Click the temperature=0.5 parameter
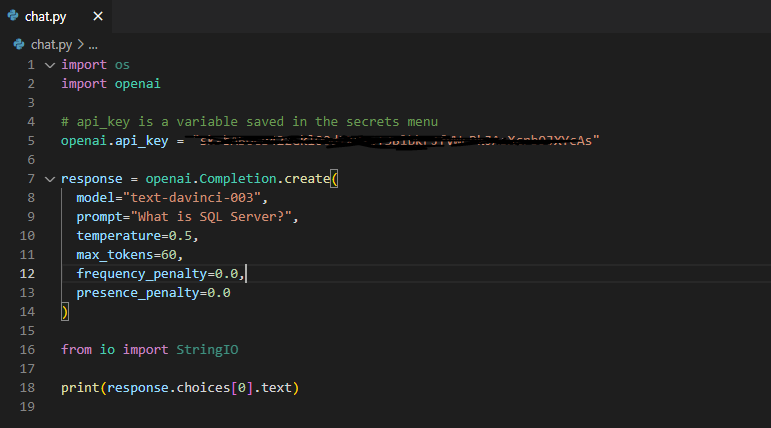The image size is (771, 428). pos(137,236)
